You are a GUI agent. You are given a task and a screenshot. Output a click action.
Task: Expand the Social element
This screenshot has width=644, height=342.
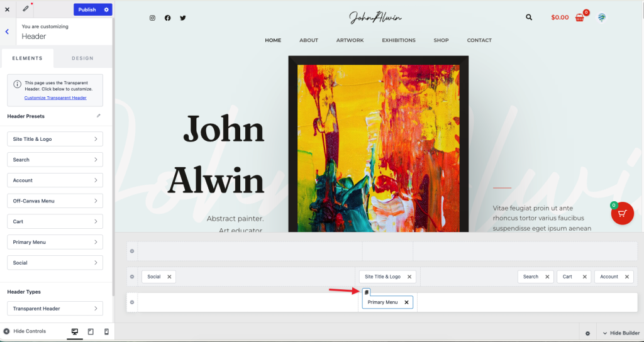[x=55, y=263]
